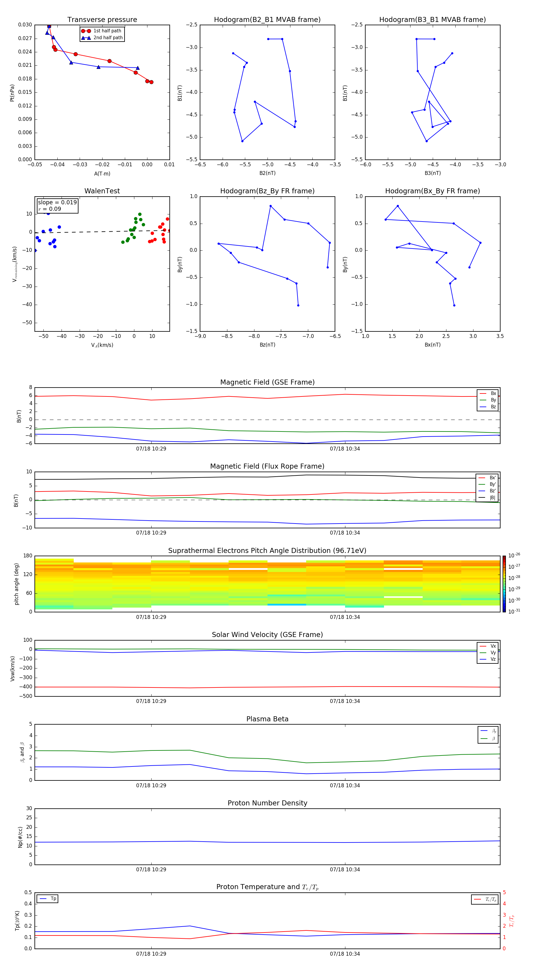Click the 'Bx(nT)' x-axis label under hodogram
The image size is (535, 980).
click(432, 345)
